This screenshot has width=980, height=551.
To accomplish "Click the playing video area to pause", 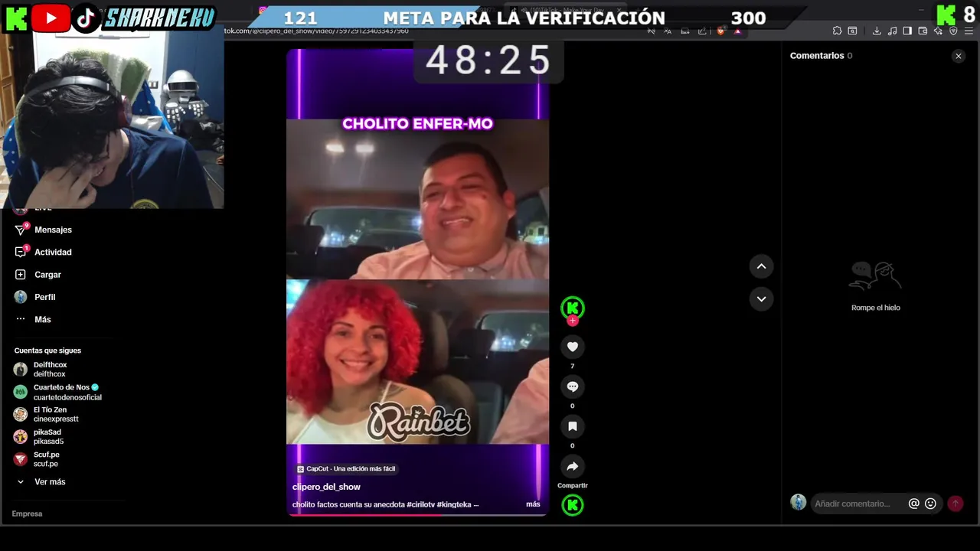I will pyautogui.click(x=417, y=282).
